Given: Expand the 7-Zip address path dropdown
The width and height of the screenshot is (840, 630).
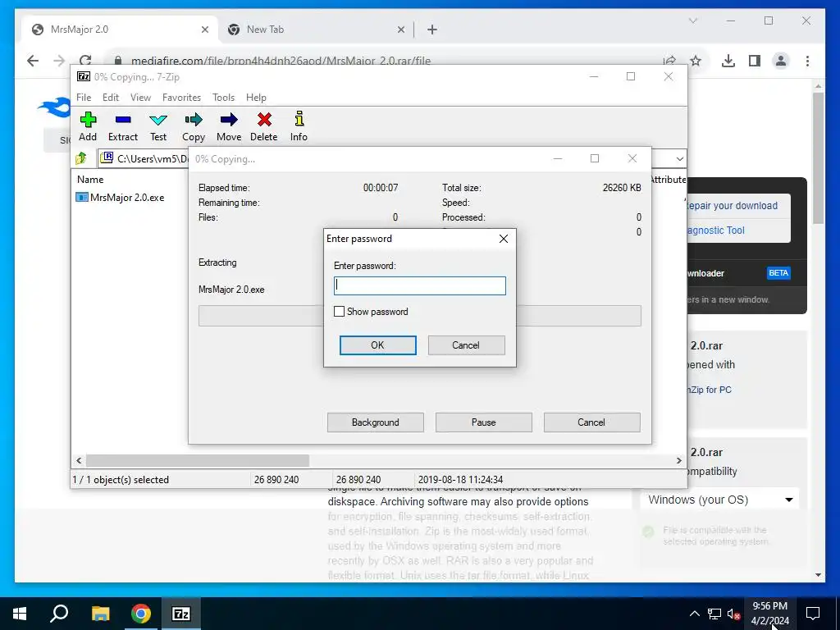Looking at the screenshot, I should [x=679, y=158].
